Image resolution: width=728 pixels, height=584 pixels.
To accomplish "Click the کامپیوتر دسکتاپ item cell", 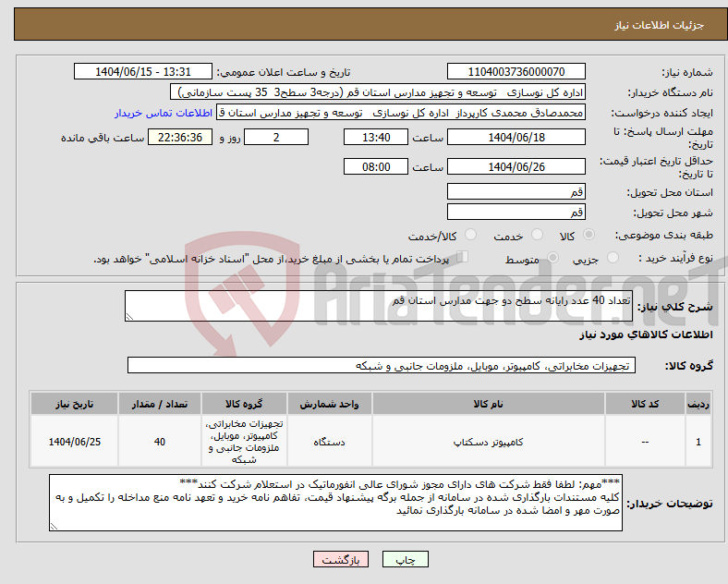I will tap(488, 442).
